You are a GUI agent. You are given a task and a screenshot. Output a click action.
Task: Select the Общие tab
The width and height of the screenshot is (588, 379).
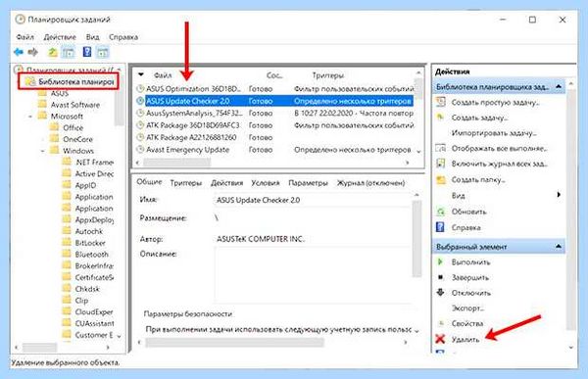149,182
